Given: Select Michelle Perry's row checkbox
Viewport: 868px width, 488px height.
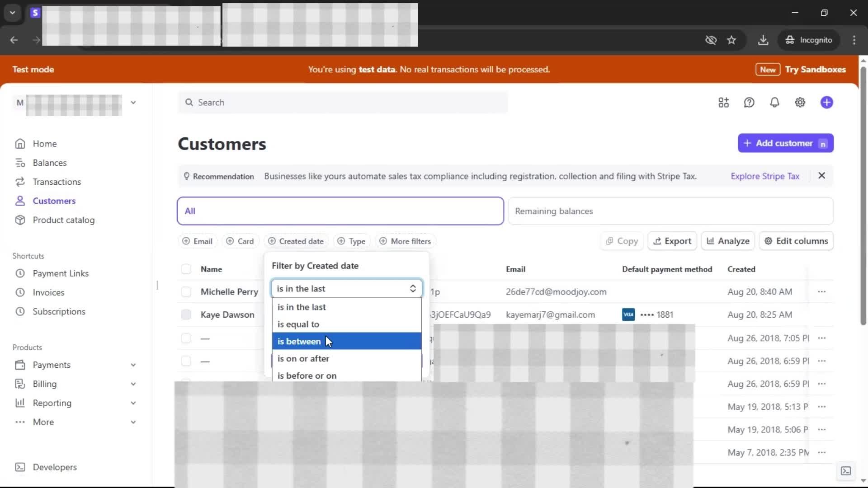Looking at the screenshot, I should point(186,292).
